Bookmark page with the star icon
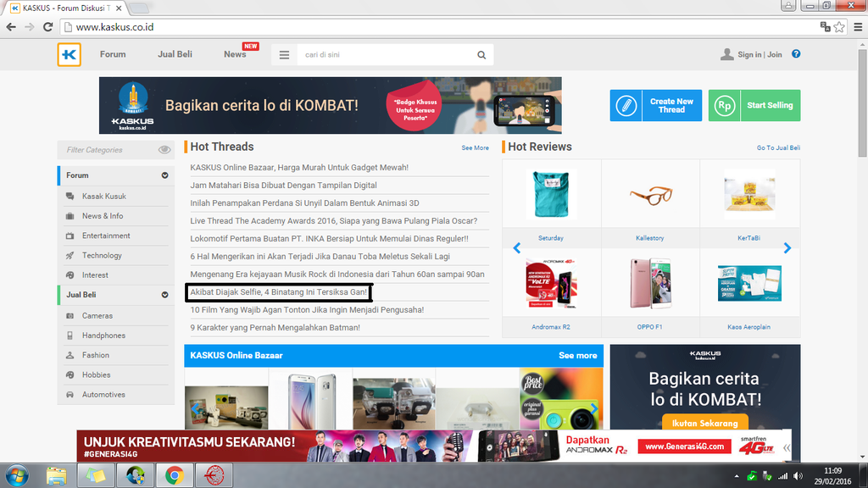 click(839, 27)
